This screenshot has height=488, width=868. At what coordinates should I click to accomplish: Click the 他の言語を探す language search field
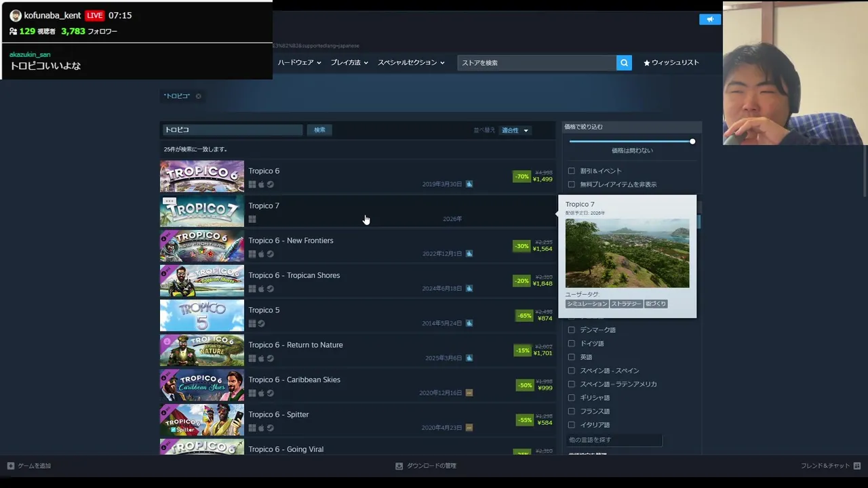(614, 440)
